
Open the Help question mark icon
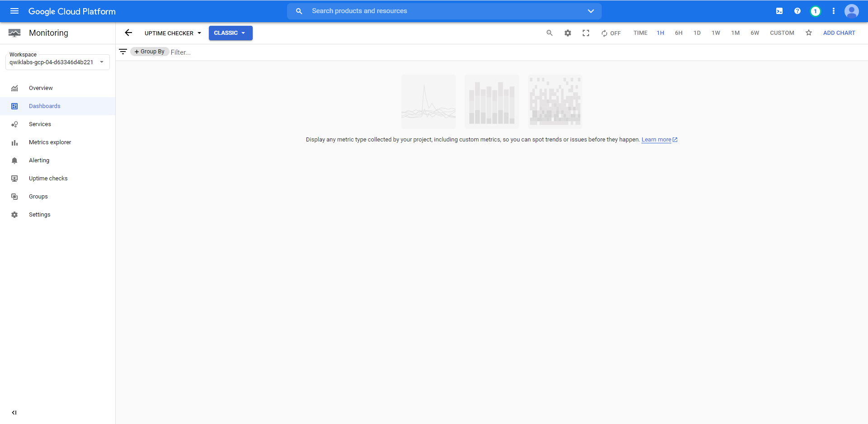pos(797,11)
